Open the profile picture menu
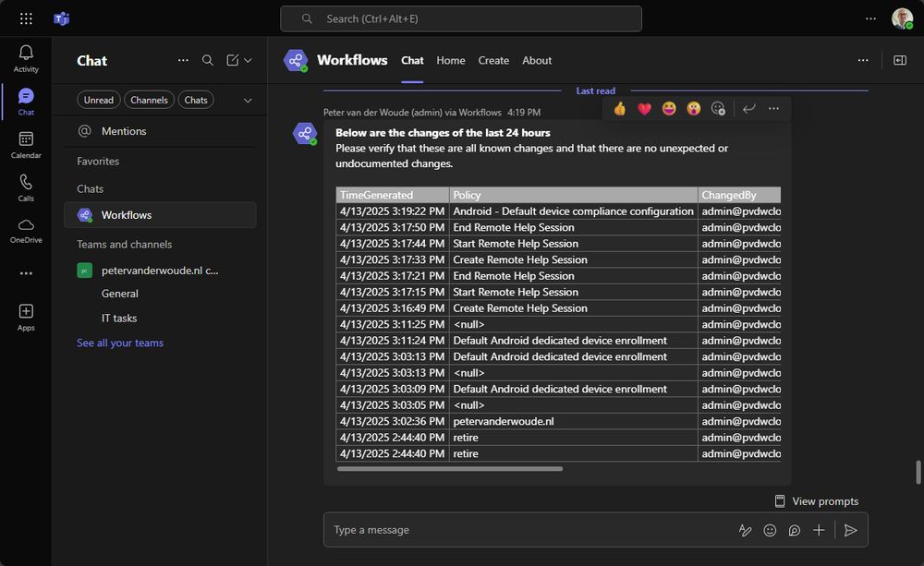Viewport: 924px width, 566px height. click(x=902, y=18)
